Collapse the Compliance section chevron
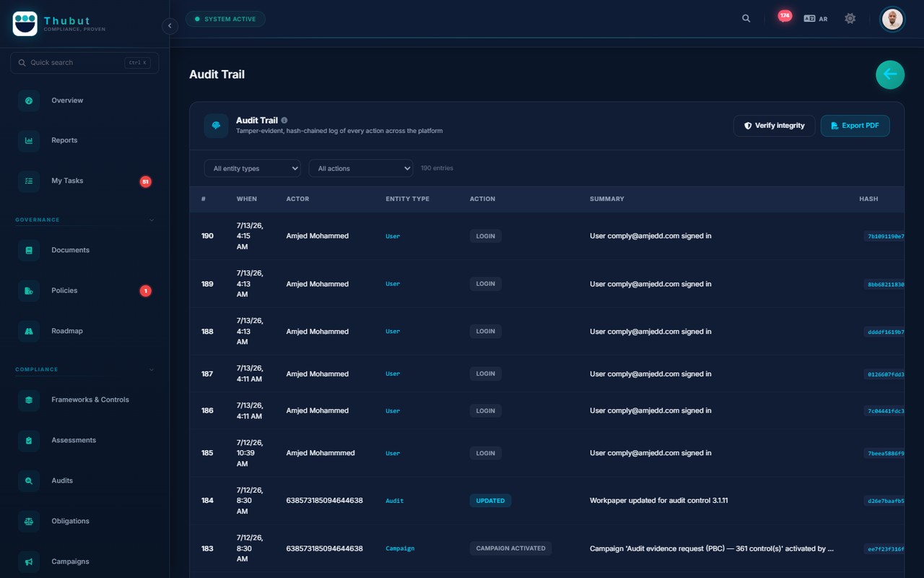Viewport: 924px width, 578px height. point(152,369)
